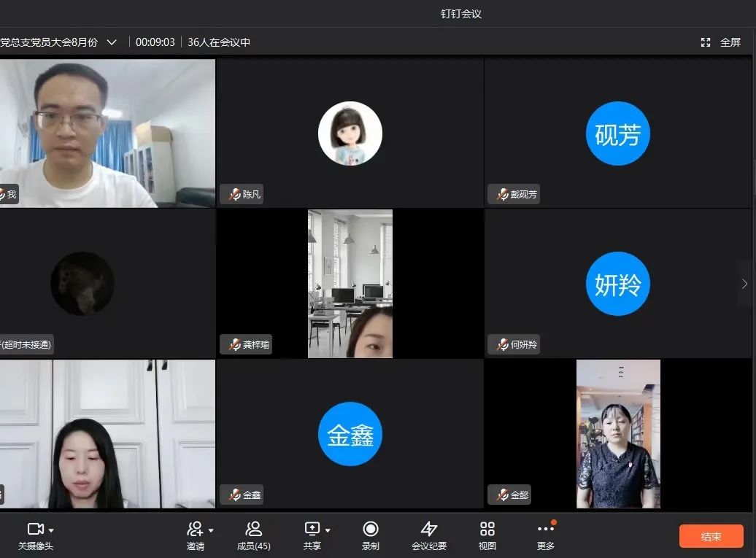Open the 成员(45) members list
Viewport: 756px width, 558px height.
click(254, 535)
